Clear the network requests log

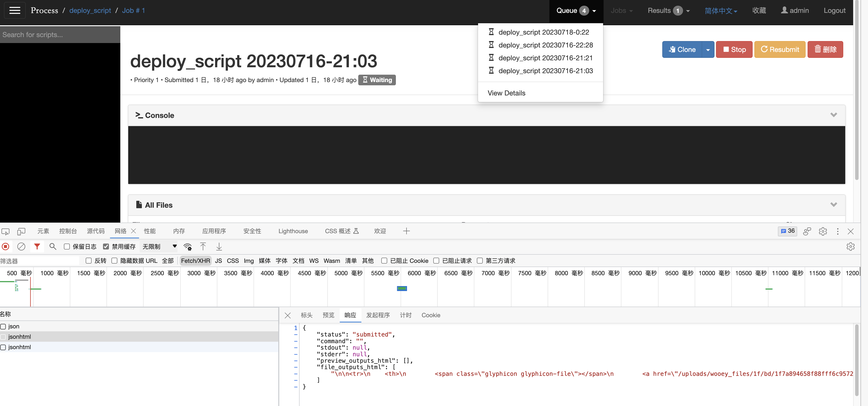[x=21, y=247]
